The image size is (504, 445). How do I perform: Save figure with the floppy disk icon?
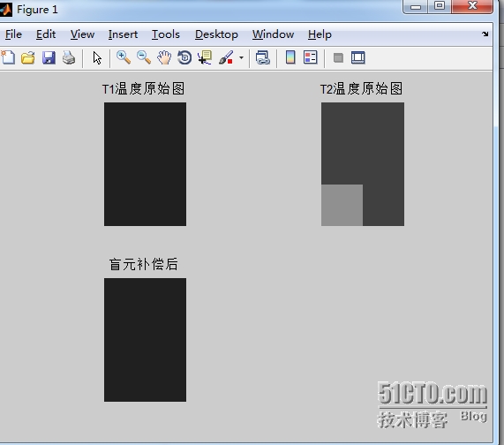click(49, 58)
